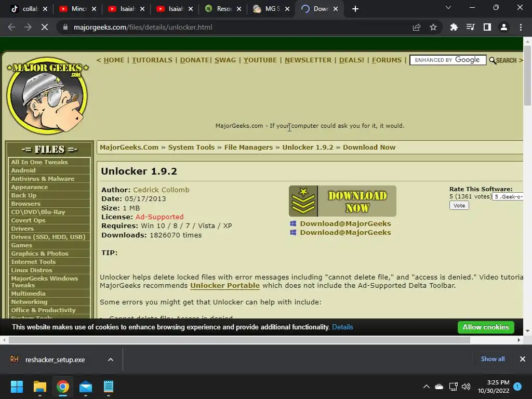532x399 pixels.
Task: Click the address bar URL
Action: (143, 27)
